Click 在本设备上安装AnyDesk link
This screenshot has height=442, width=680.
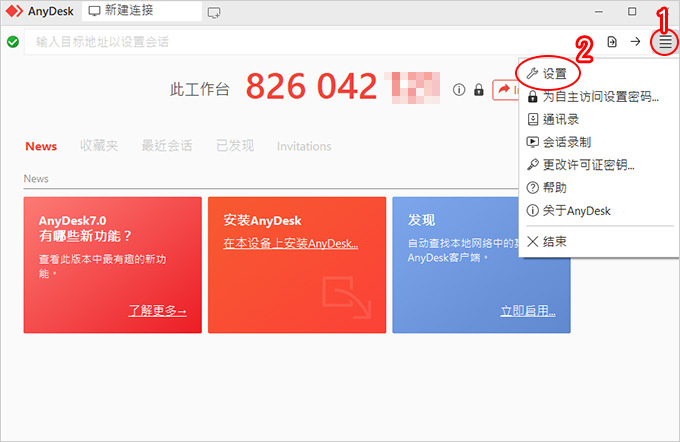291,243
